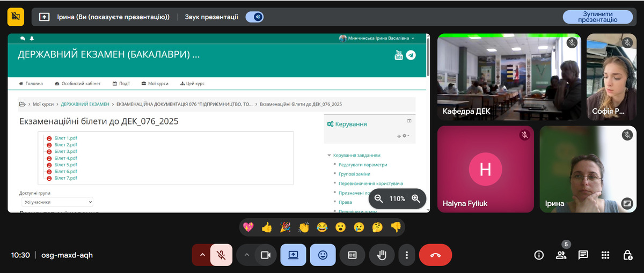Open Групові заміни link

click(354, 174)
